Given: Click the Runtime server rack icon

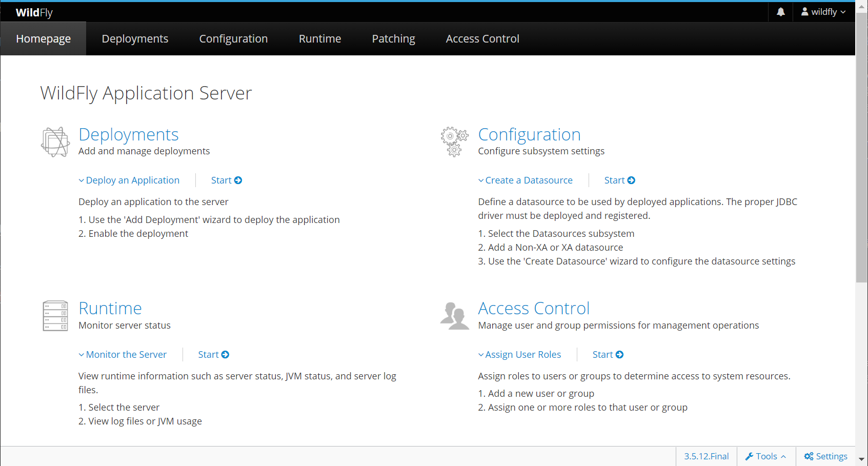Looking at the screenshot, I should click(55, 316).
